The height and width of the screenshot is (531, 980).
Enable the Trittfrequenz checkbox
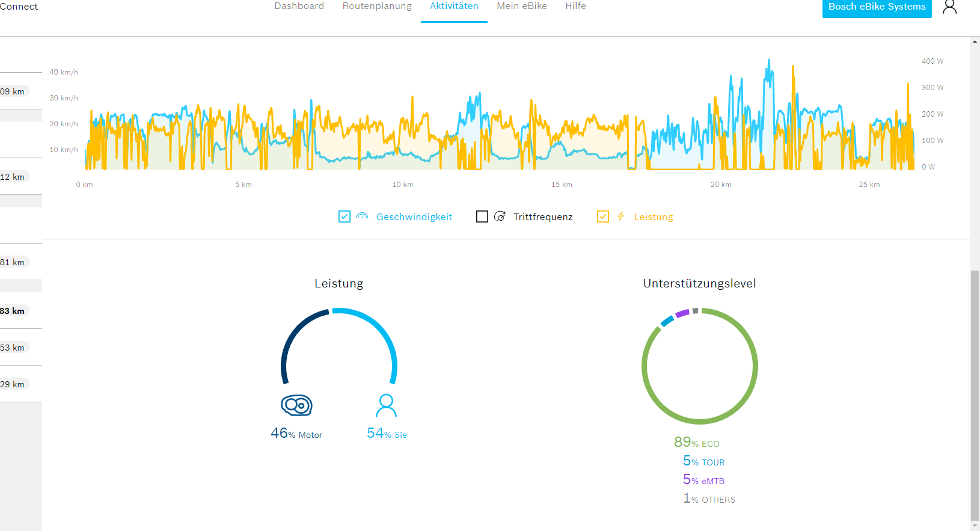tap(482, 216)
